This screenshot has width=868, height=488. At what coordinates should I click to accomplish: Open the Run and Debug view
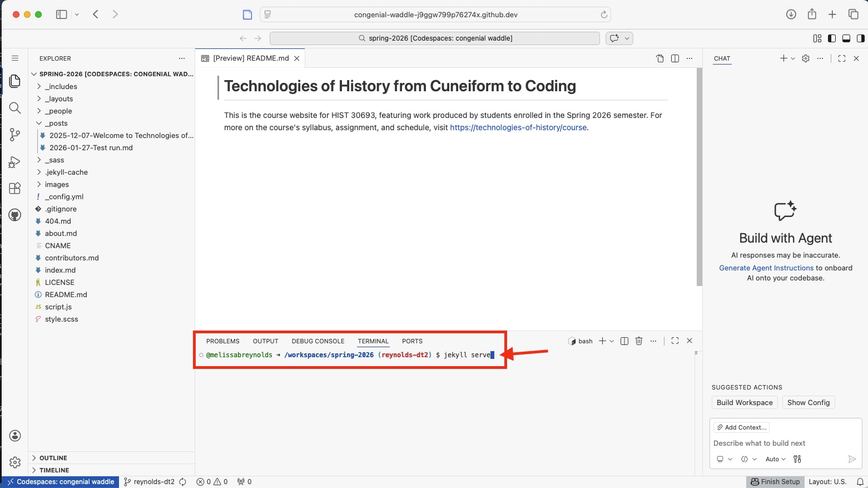[15, 162]
